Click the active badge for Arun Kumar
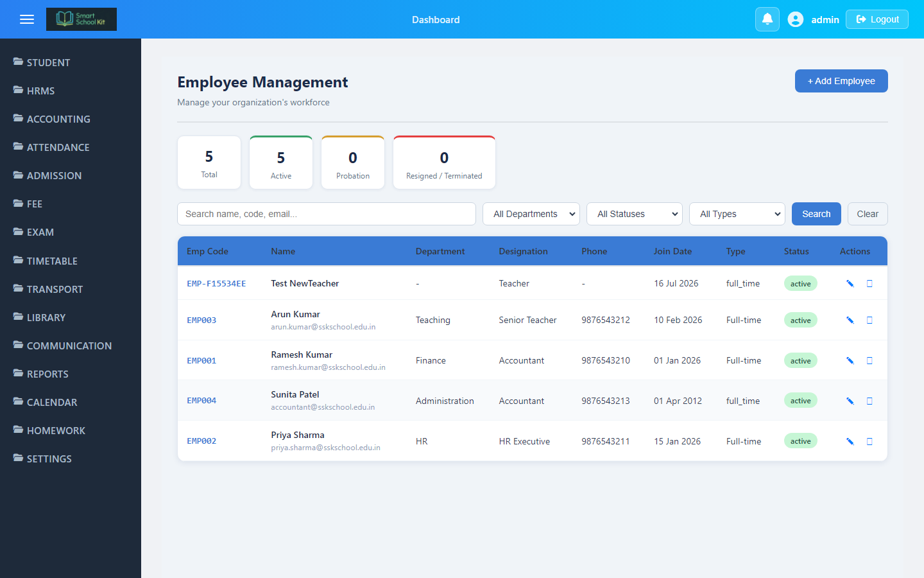 (x=800, y=320)
